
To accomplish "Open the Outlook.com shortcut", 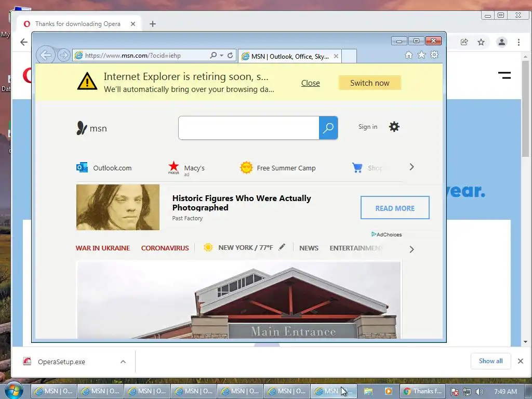I will pyautogui.click(x=104, y=168).
